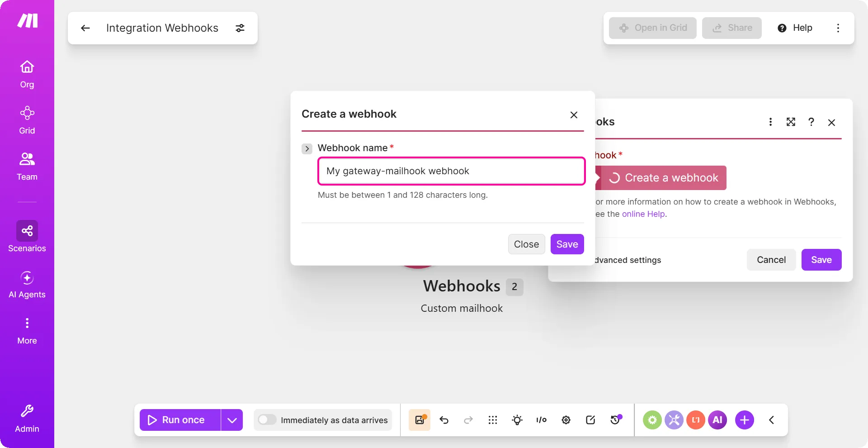The width and height of the screenshot is (868, 448).
Task: Click the orange text parser icon
Action: pos(696,420)
